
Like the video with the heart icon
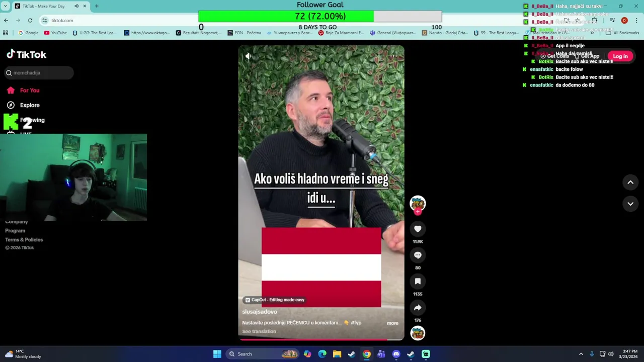click(x=418, y=229)
